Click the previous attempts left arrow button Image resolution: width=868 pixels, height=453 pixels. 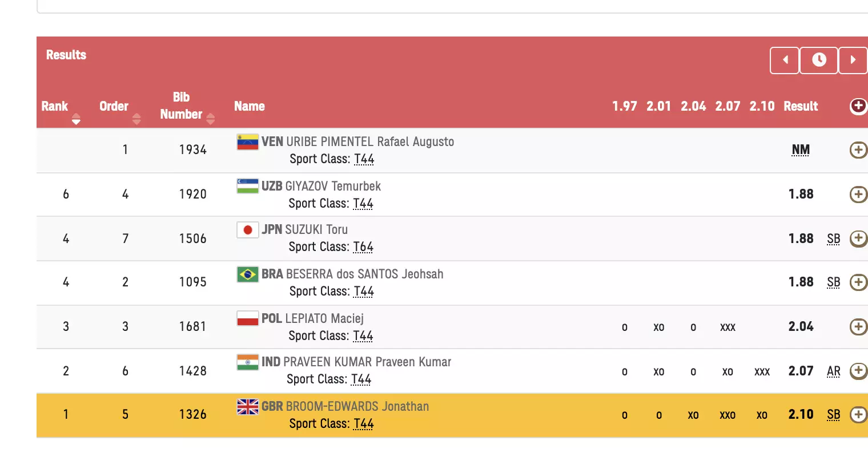tap(785, 60)
